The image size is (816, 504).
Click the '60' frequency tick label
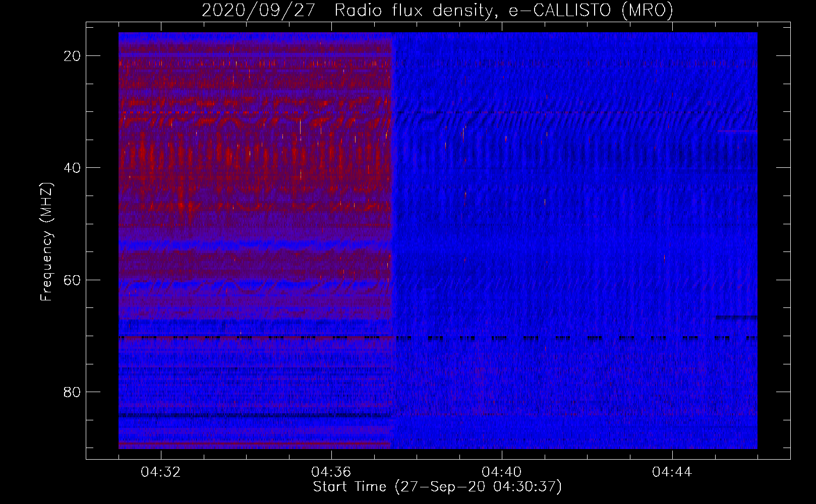tap(72, 280)
